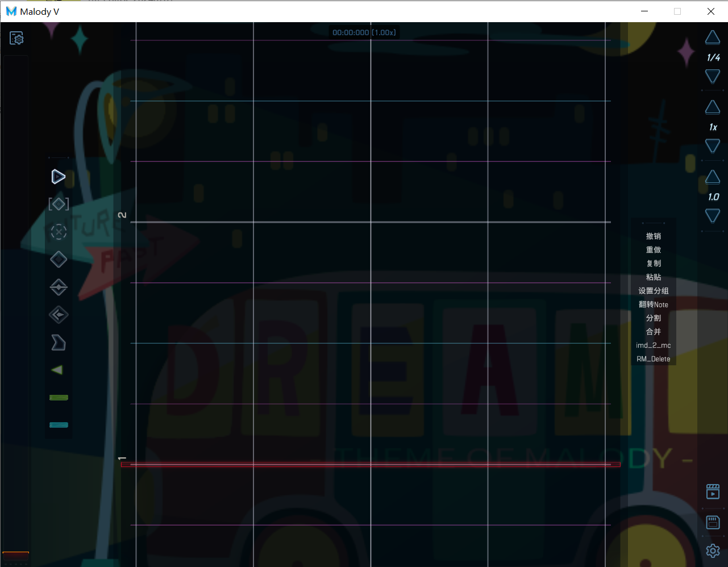
Task: Decrease the 1/4 beat divisor
Action: point(713,76)
